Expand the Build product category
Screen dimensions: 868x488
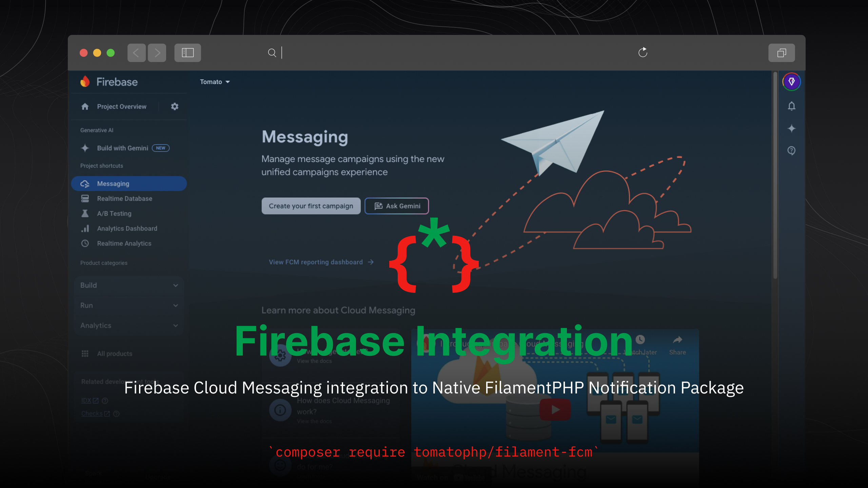(127, 285)
